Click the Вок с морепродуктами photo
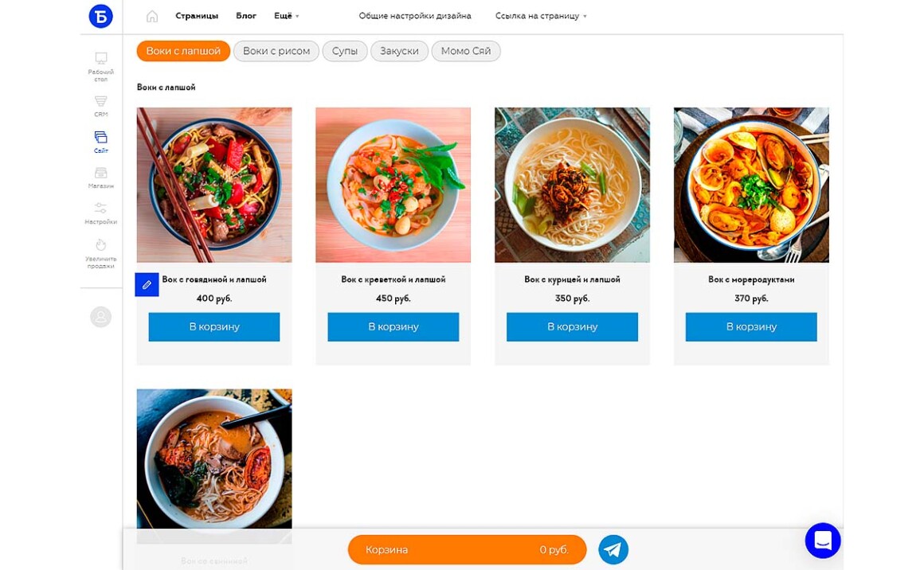This screenshot has width=924, height=570. pyautogui.click(x=751, y=185)
